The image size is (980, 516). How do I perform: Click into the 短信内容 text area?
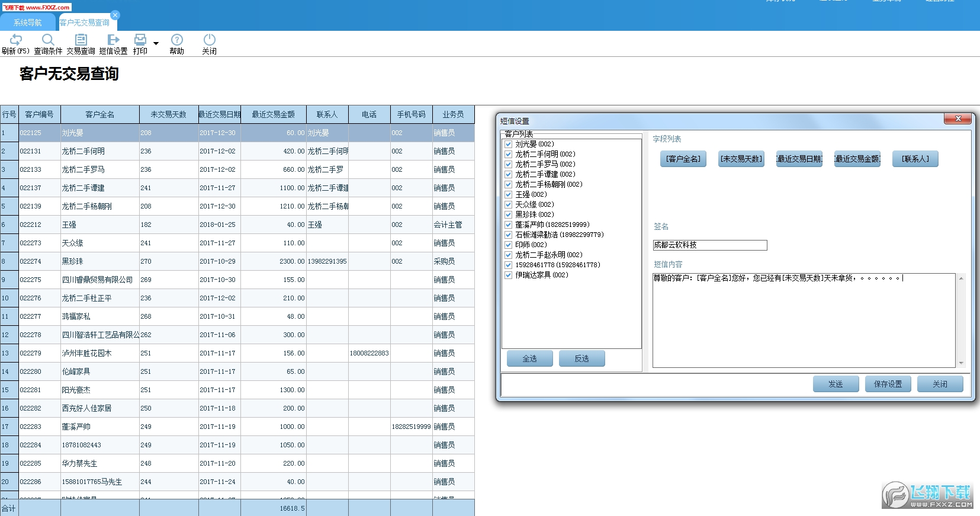click(804, 321)
